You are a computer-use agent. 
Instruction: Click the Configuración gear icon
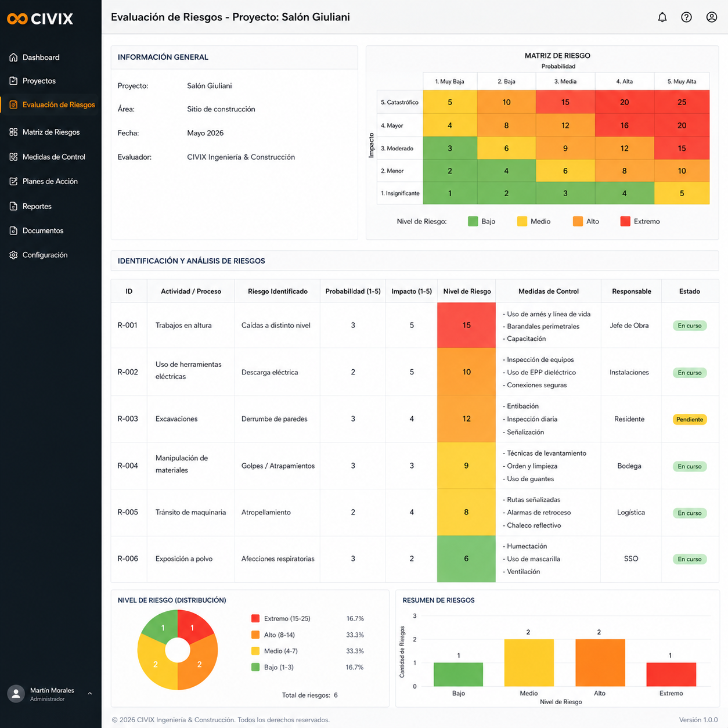pyautogui.click(x=13, y=255)
